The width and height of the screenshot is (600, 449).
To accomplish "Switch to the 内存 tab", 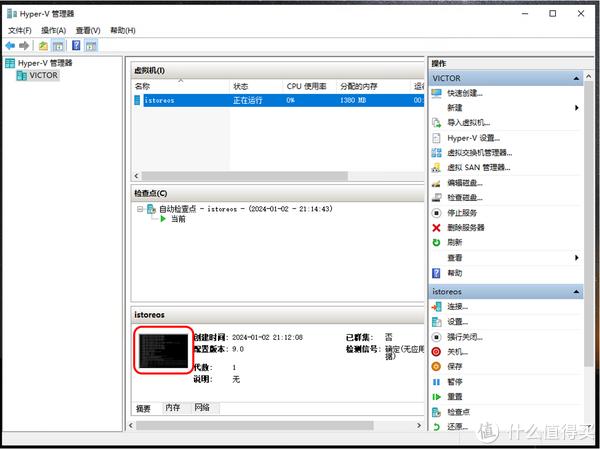I will (173, 408).
